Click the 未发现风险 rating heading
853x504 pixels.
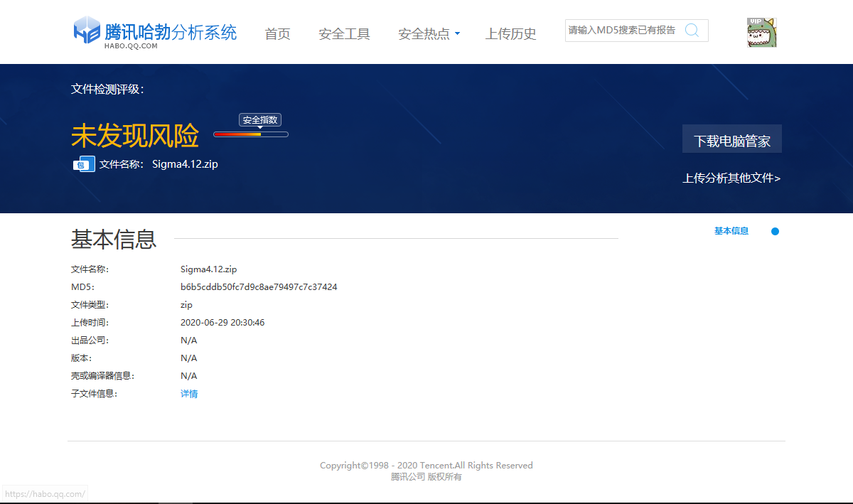pos(135,136)
